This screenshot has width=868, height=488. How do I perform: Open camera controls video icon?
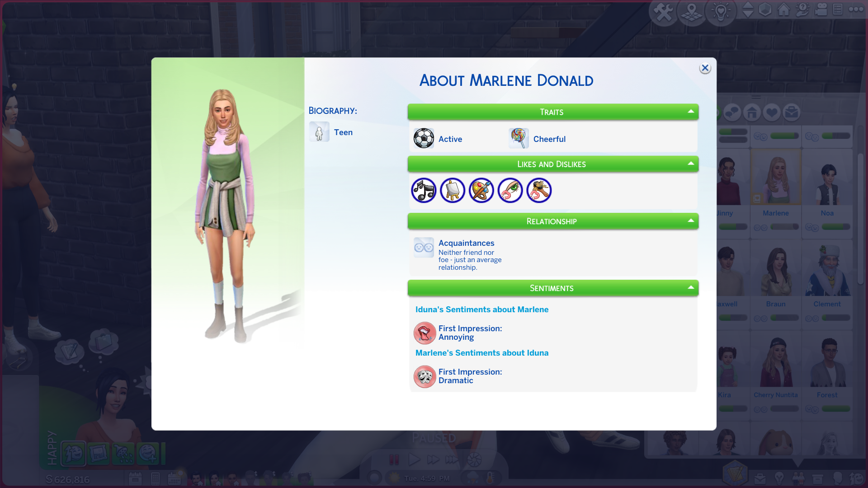[821, 9]
